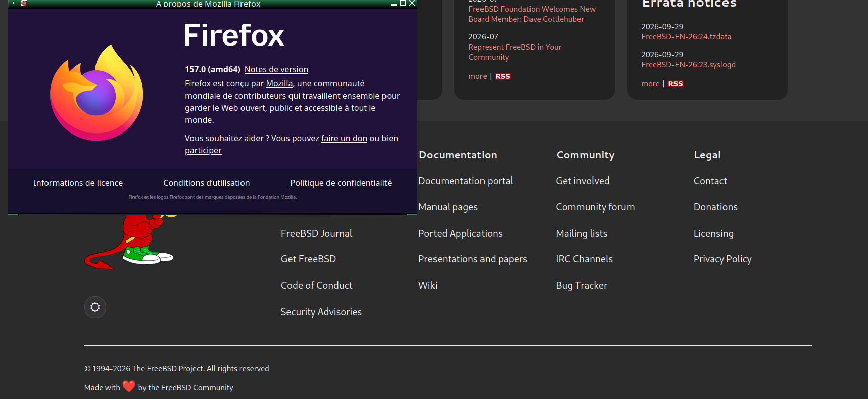This screenshot has width=868, height=399.
Task: Open FreeBSD Journal
Action: pyautogui.click(x=316, y=233)
